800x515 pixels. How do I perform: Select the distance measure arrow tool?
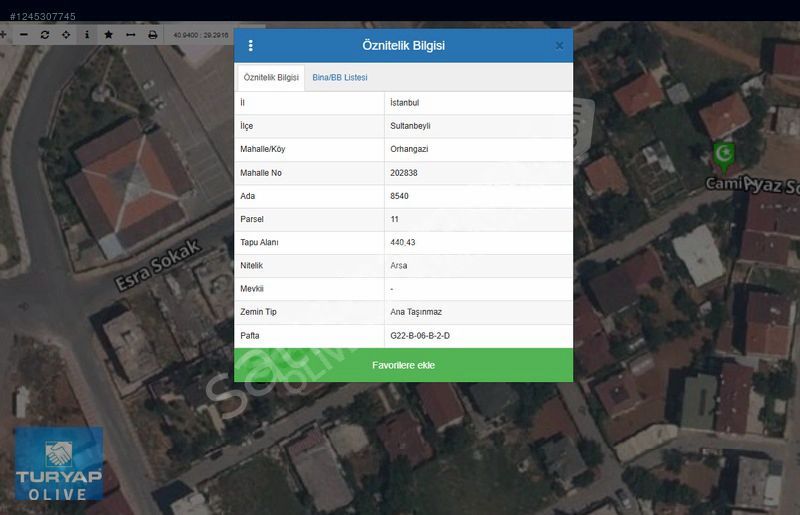click(130, 34)
